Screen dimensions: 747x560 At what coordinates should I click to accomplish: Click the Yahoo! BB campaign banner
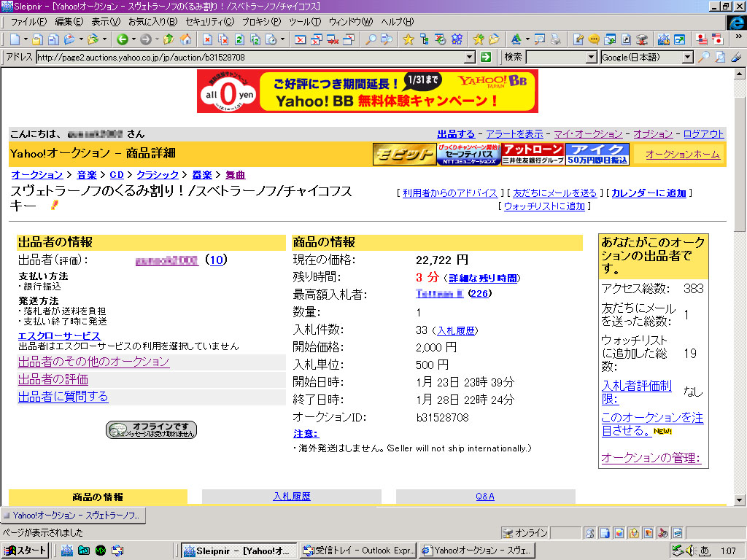click(x=368, y=91)
